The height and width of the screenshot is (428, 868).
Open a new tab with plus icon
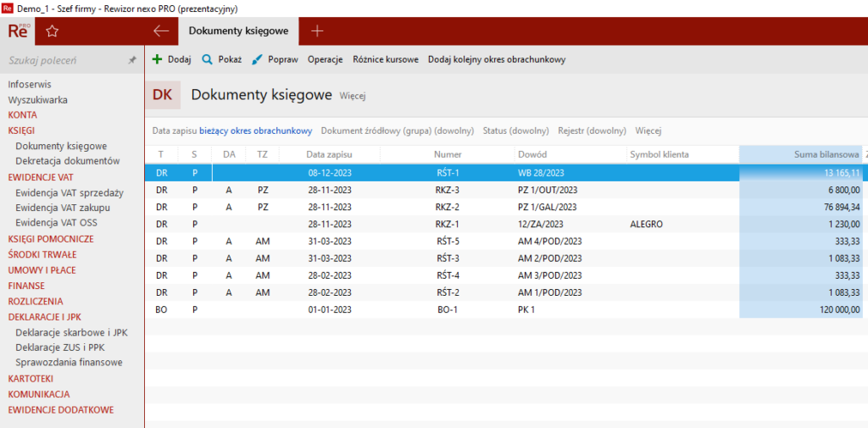(x=317, y=31)
